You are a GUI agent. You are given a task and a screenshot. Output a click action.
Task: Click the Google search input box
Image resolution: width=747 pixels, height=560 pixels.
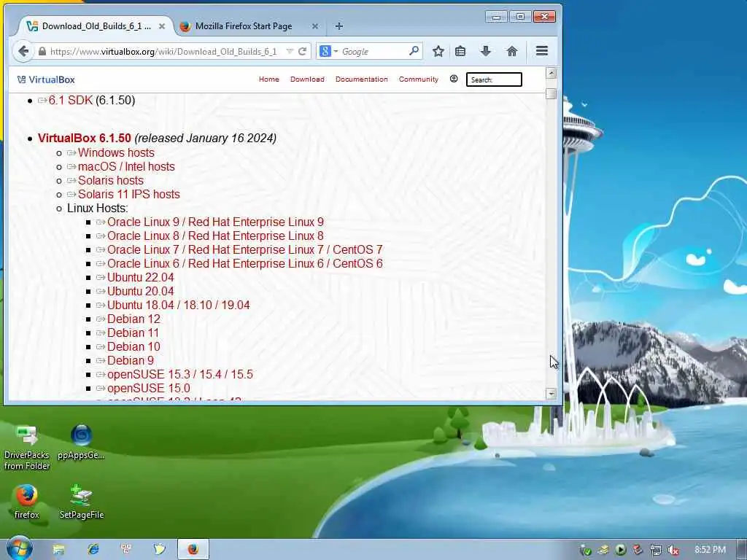pyautogui.click(x=373, y=52)
